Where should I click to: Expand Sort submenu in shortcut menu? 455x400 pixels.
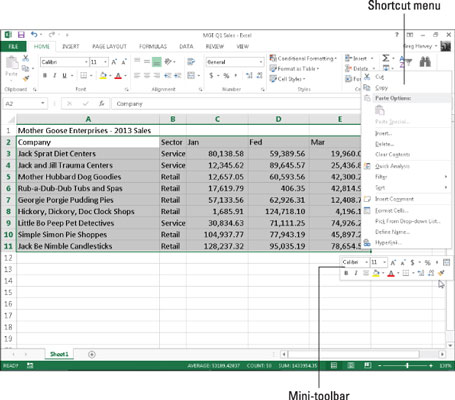coord(407,188)
